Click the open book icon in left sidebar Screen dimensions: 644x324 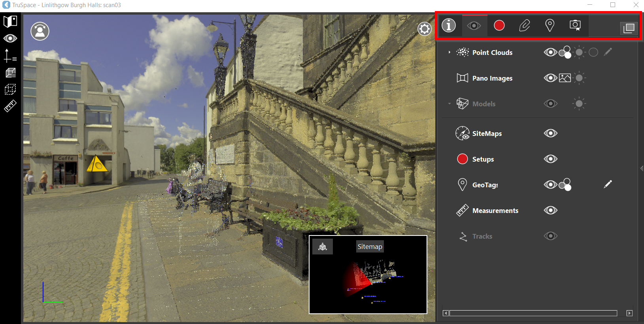[x=10, y=21]
